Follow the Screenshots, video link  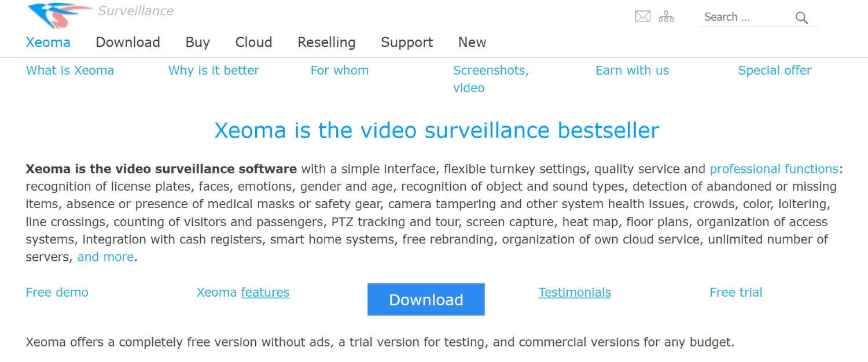click(491, 79)
